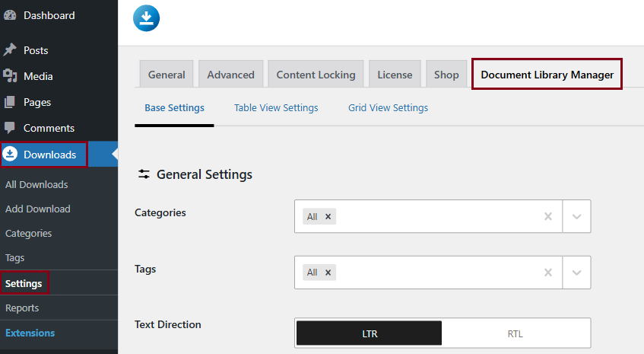Select LTR text direction
Screen dimensions: 644x354
pyautogui.click(x=370, y=333)
